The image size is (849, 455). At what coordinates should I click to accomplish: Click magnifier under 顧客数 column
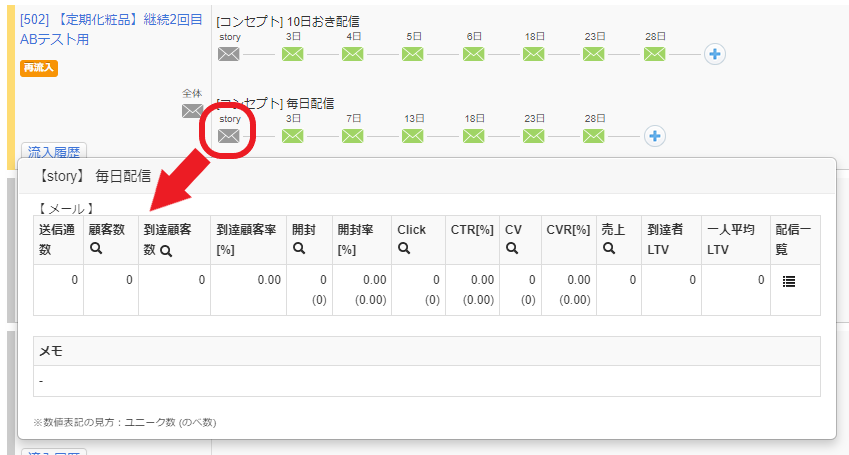coord(96,251)
